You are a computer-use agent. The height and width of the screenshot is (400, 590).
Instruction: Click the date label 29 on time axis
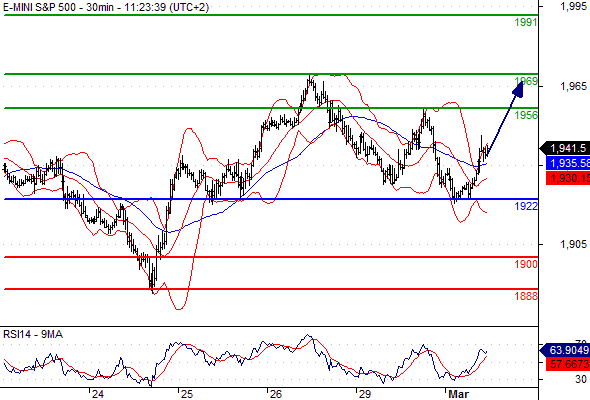point(364,394)
